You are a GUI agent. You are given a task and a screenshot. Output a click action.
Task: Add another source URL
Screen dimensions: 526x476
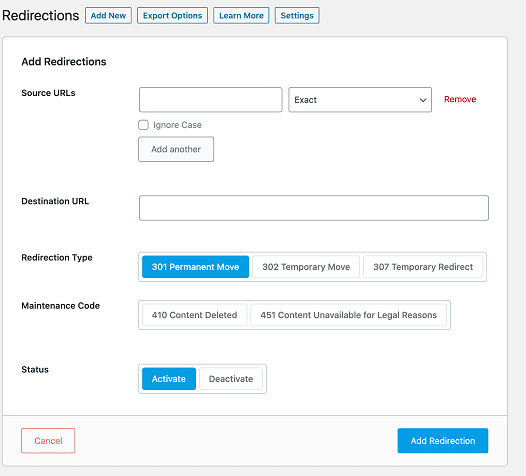click(176, 149)
